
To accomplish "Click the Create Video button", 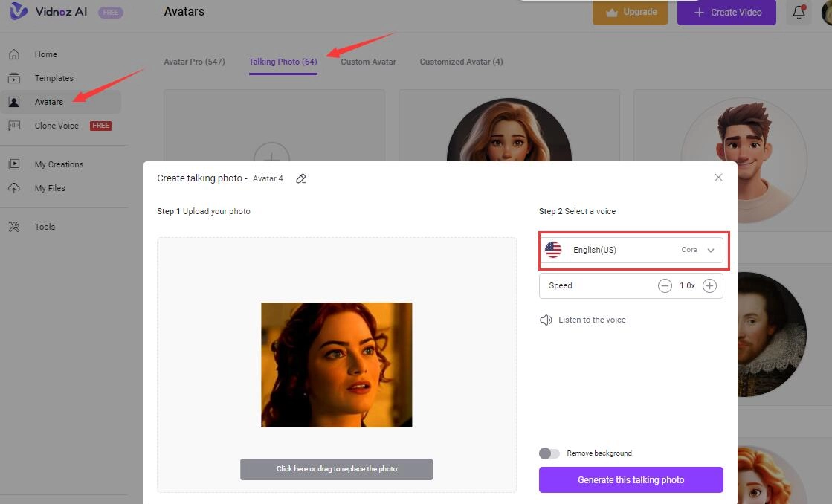I will coord(726,13).
